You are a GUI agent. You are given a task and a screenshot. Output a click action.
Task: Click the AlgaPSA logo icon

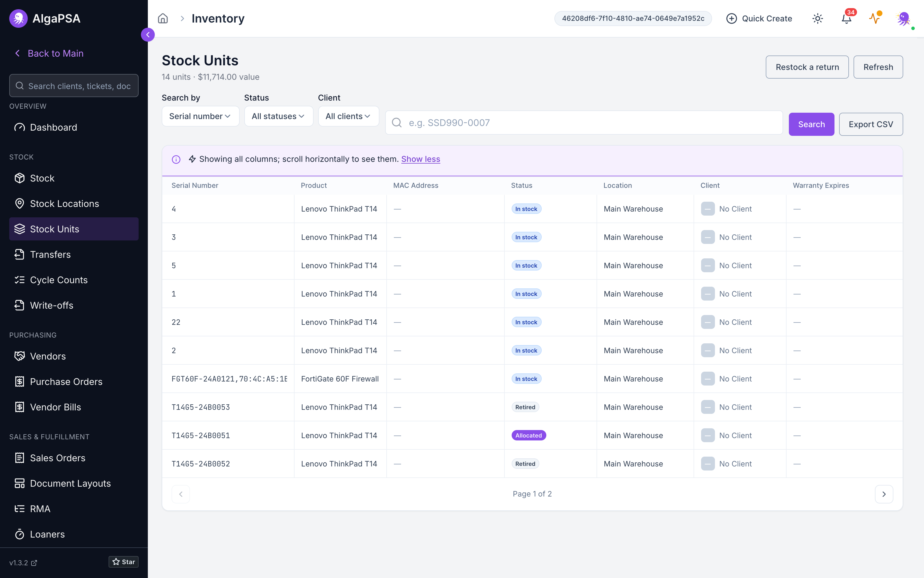[x=18, y=18]
